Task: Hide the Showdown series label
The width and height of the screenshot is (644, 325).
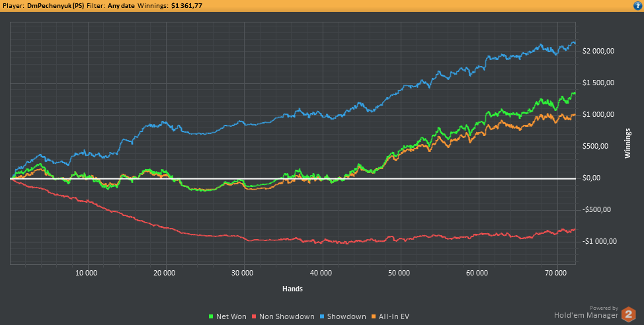Action: [346, 317]
